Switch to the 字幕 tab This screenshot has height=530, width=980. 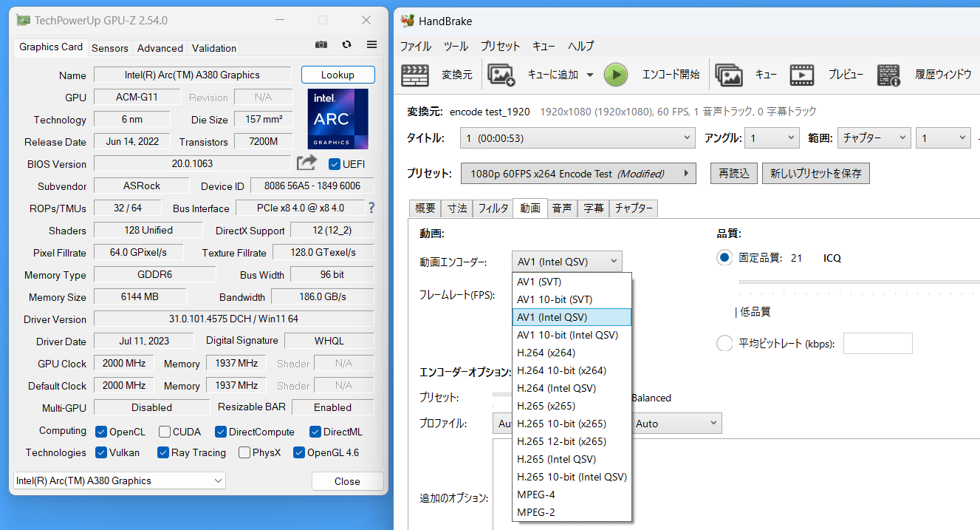[593, 208]
